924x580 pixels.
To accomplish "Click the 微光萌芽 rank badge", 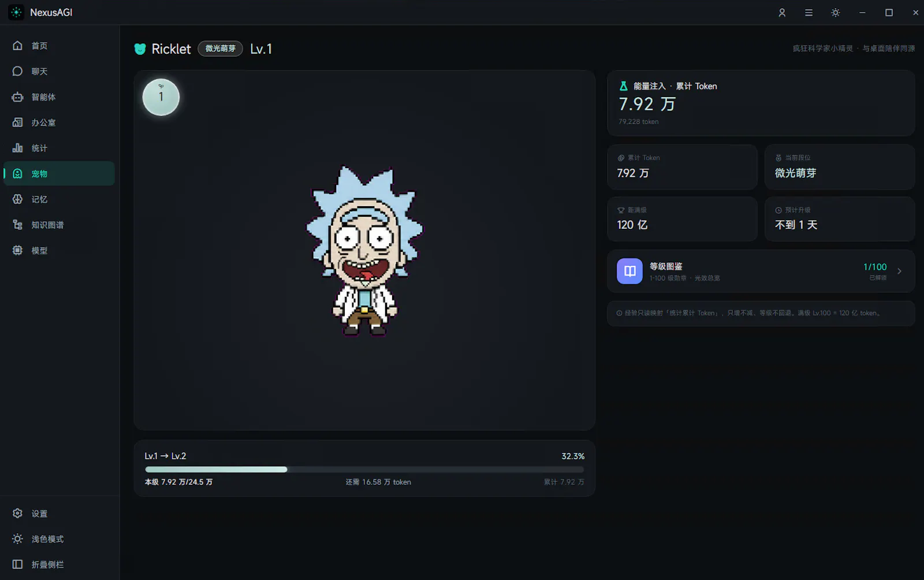I will click(x=220, y=49).
